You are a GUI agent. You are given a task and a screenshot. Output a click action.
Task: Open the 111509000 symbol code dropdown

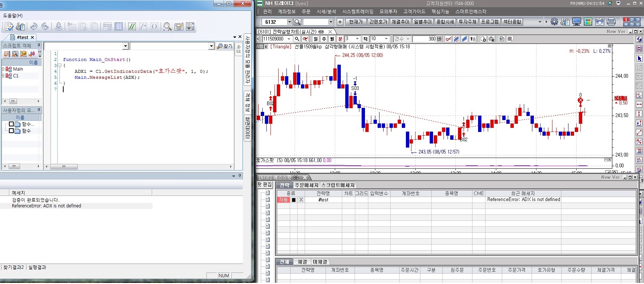tap(289, 39)
